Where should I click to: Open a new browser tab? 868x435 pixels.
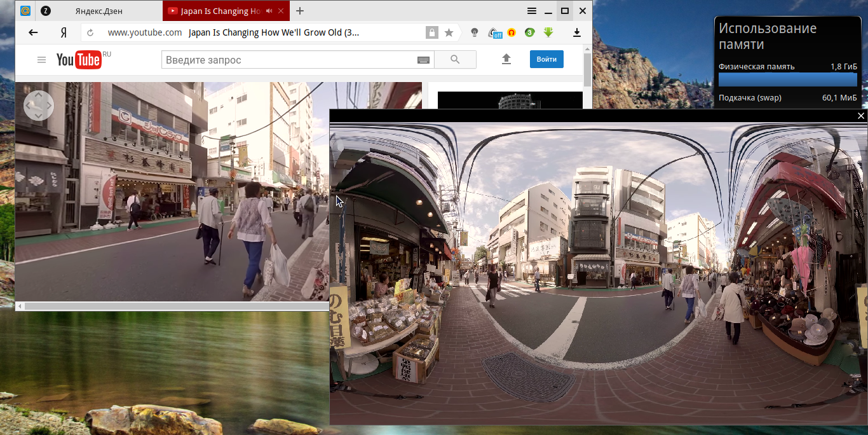click(300, 11)
